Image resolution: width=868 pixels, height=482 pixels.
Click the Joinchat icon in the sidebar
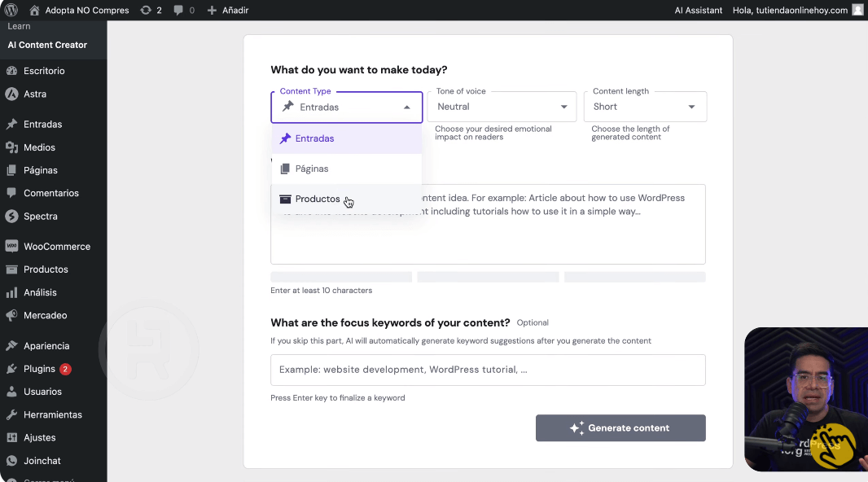[x=11, y=460]
